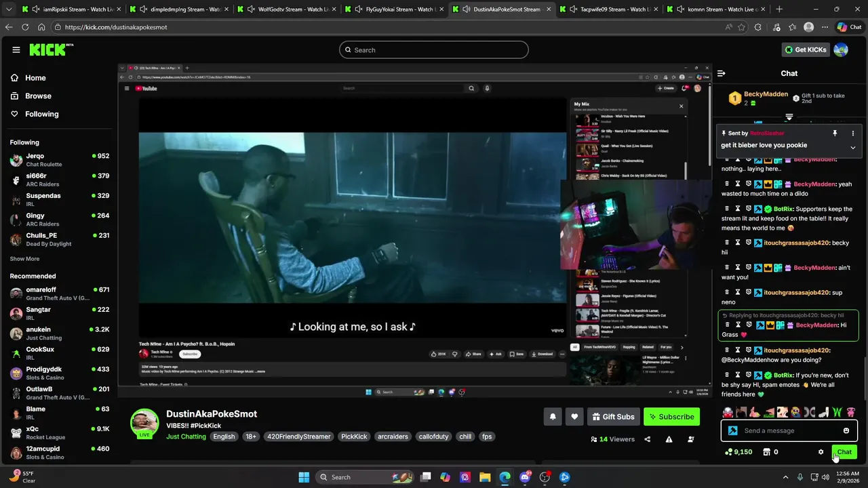Refresh the browser page

(25, 27)
